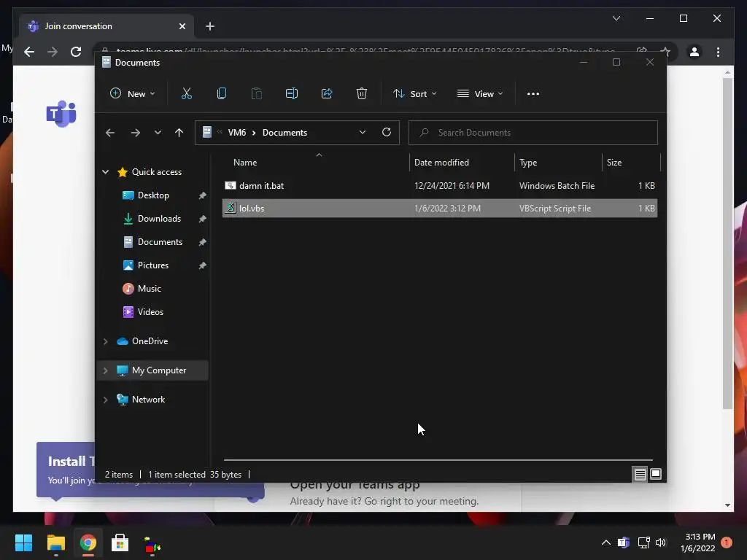Click the Teams logo on web page
The width and height of the screenshot is (747, 560).
point(61,114)
